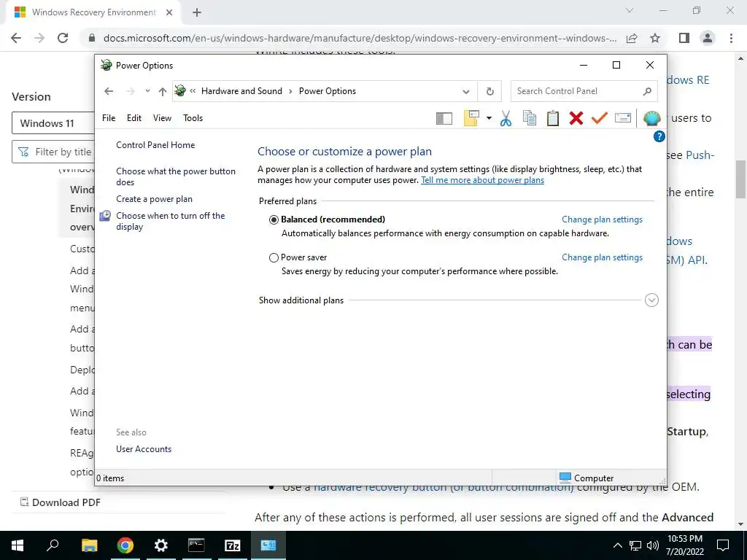Viewport: 747px width, 560px height.
Task: Open File Explorer from taskbar
Action: point(89,545)
